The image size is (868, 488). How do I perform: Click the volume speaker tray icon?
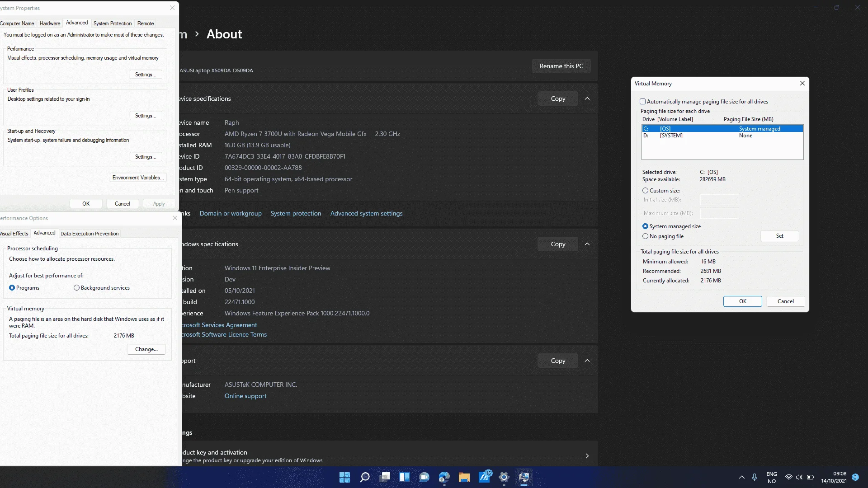(799, 477)
